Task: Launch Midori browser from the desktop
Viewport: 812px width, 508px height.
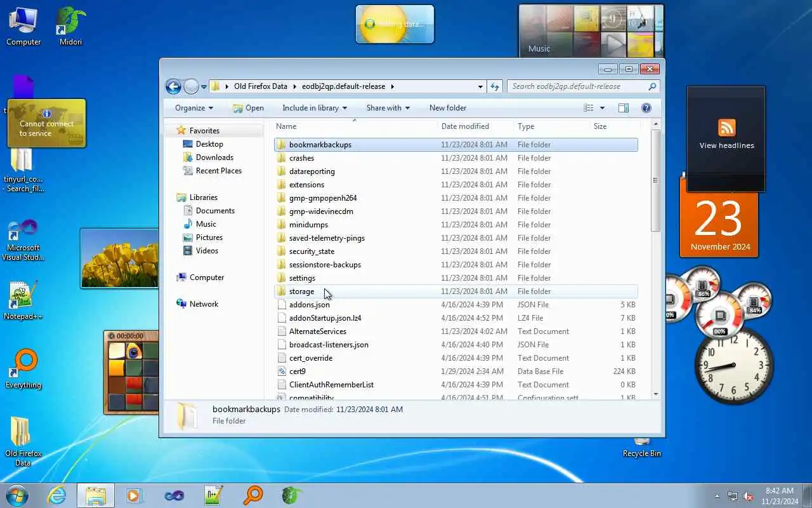Action: click(70, 27)
